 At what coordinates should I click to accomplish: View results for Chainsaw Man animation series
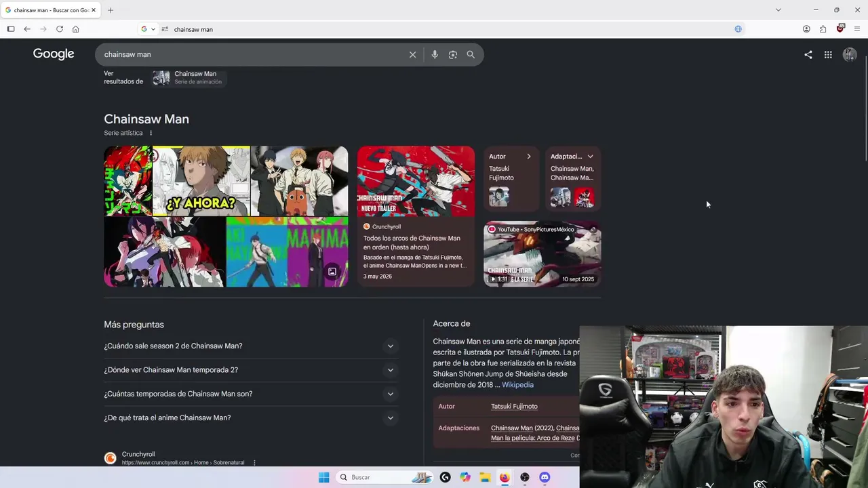point(189,78)
